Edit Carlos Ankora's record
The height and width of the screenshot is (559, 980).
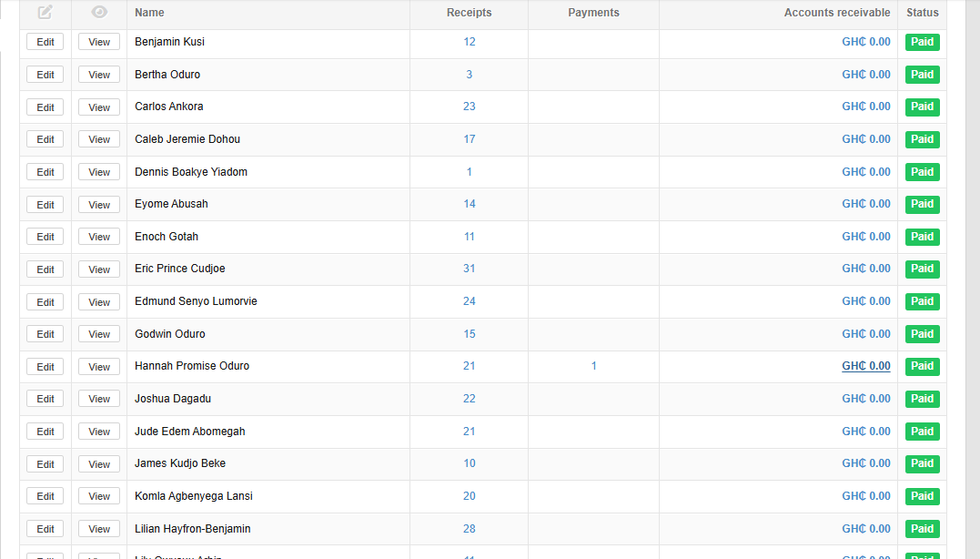point(45,107)
